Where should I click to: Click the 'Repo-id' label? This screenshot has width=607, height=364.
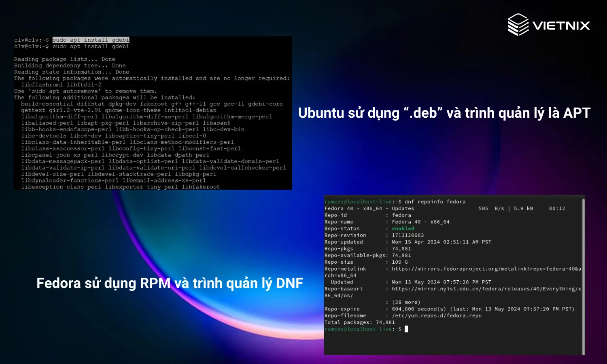(335, 215)
